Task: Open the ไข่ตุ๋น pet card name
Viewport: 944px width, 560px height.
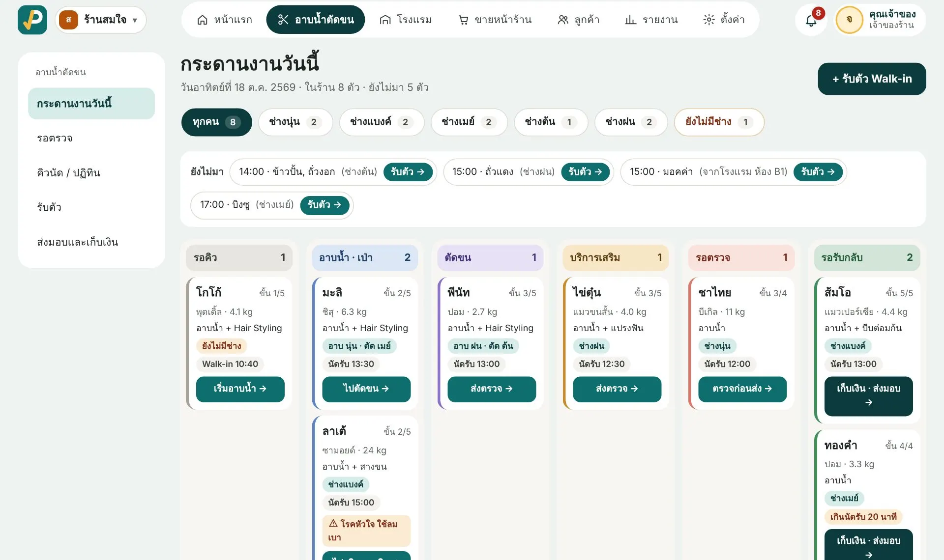Action: pos(587,292)
